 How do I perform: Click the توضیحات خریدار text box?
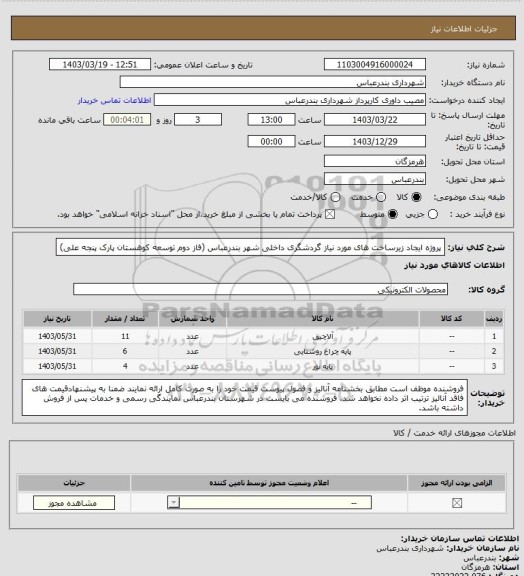pyautogui.click(x=245, y=398)
